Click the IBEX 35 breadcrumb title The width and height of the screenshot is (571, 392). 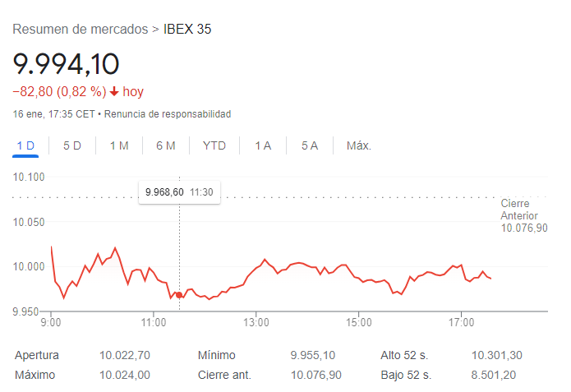(x=187, y=30)
